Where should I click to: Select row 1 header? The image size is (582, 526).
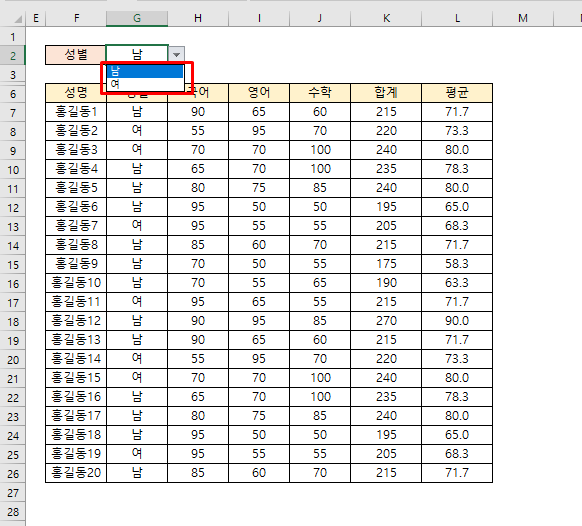(x=13, y=37)
